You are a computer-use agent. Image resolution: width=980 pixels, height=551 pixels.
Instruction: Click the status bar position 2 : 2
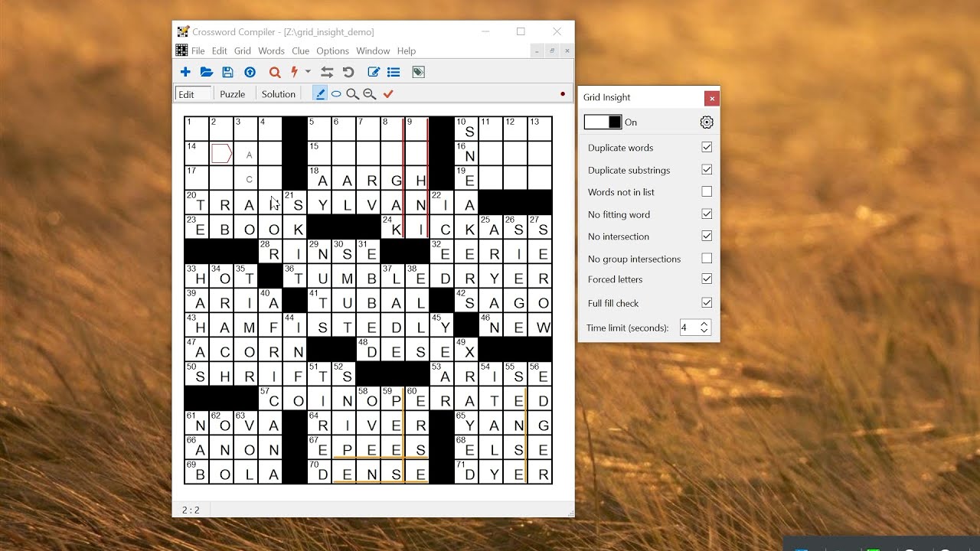point(191,510)
